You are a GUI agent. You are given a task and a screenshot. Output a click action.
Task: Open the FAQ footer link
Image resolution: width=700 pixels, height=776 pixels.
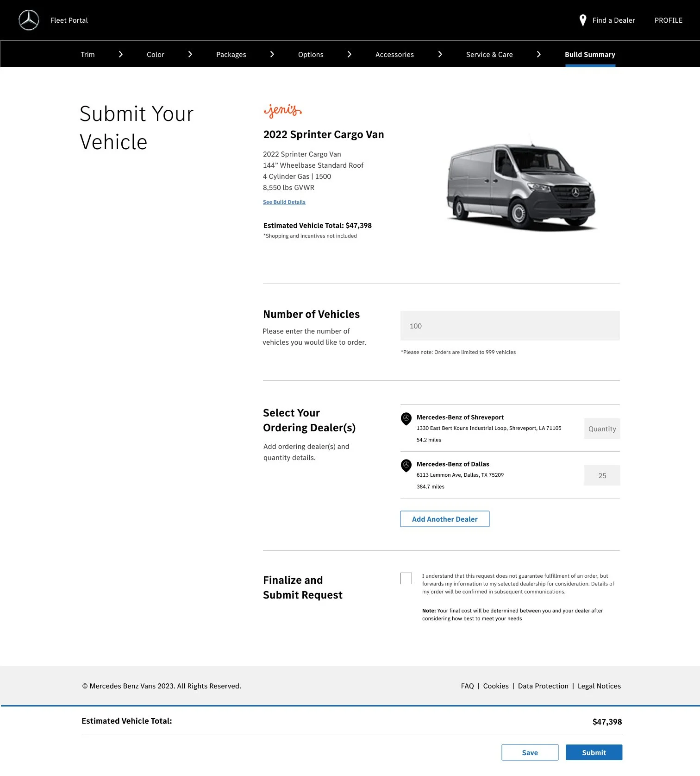pyautogui.click(x=468, y=686)
